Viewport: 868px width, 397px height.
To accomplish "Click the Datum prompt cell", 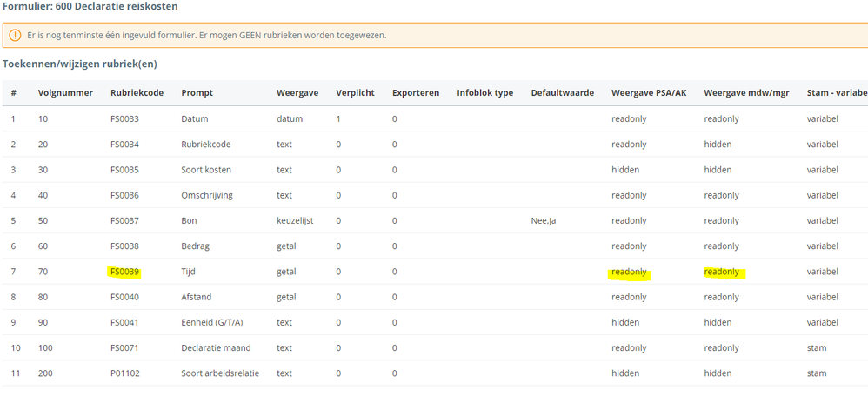I will pos(194,118).
